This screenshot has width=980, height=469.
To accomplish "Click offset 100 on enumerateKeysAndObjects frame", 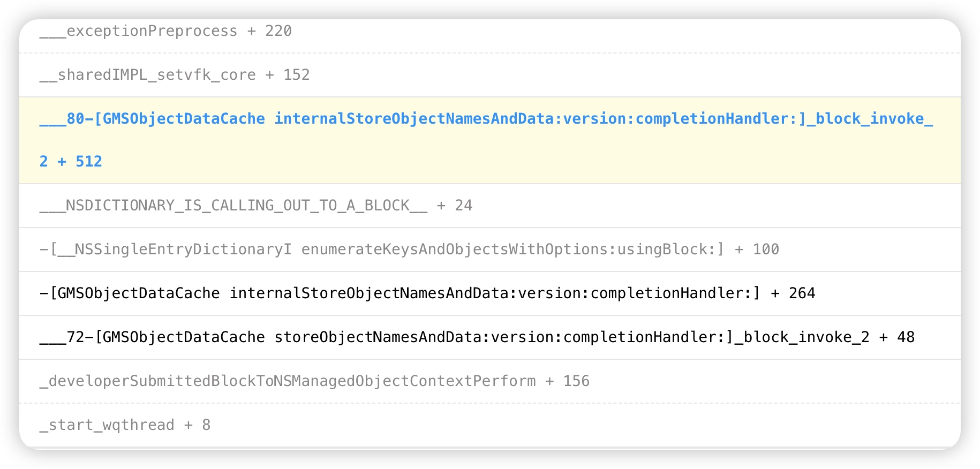I will [x=766, y=249].
